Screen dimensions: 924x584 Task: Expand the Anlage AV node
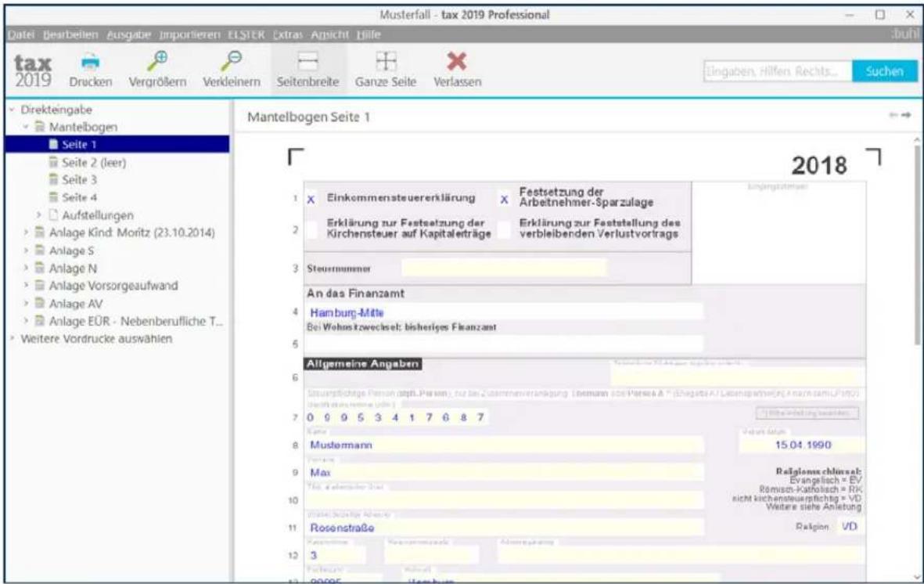click(x=26, y=303)
